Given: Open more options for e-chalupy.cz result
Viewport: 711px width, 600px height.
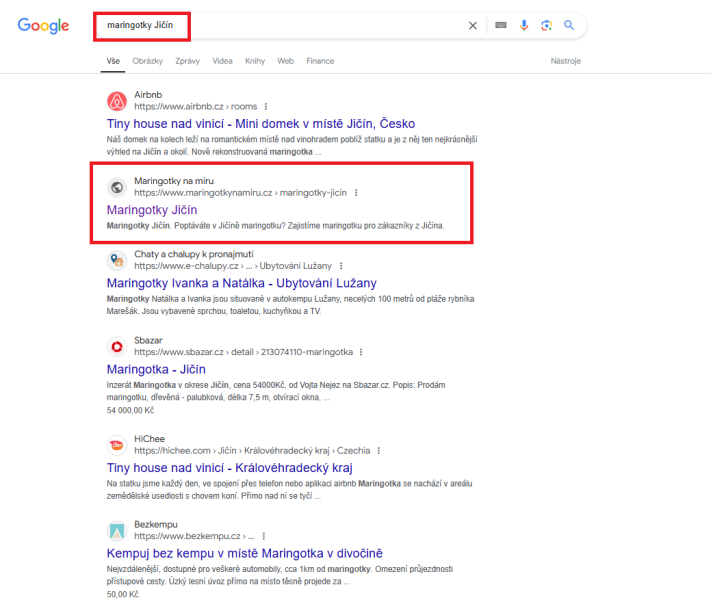Looking at the screenshot, I should tap(341, 266).
